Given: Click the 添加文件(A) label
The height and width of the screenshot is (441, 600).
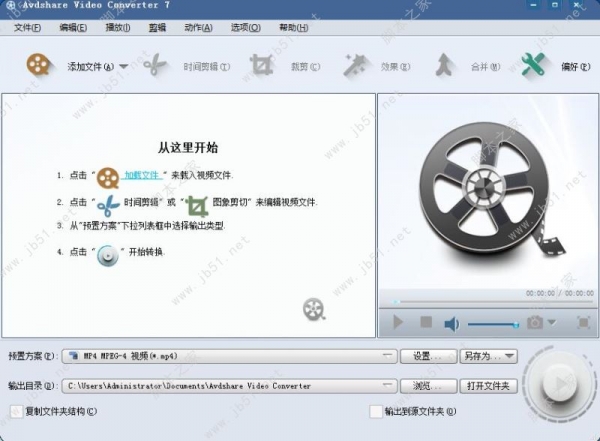Looking at the screenshot, I should pyautogui.click(x=91, y=67).
